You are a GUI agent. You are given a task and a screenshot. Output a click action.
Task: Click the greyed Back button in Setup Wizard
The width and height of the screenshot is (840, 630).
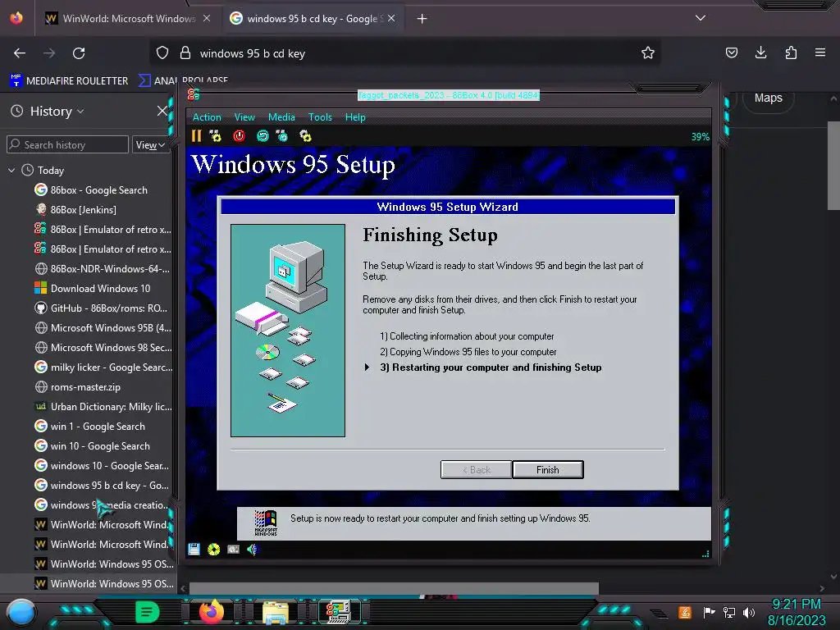click(x=477, y=470)
